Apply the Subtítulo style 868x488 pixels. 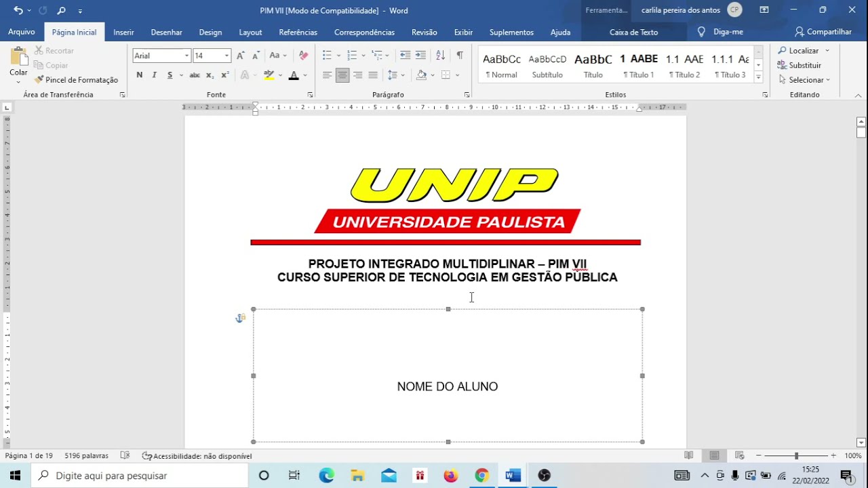[547, 66]
